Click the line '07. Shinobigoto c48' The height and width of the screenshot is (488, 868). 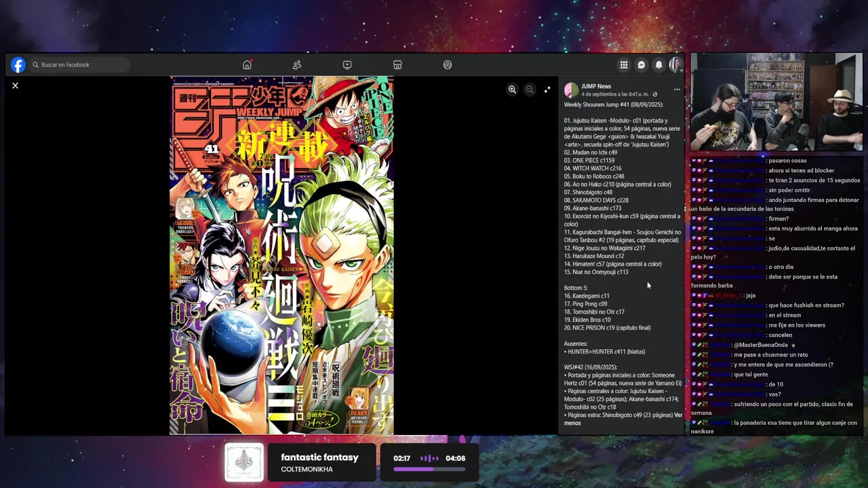tap(588, 192)
